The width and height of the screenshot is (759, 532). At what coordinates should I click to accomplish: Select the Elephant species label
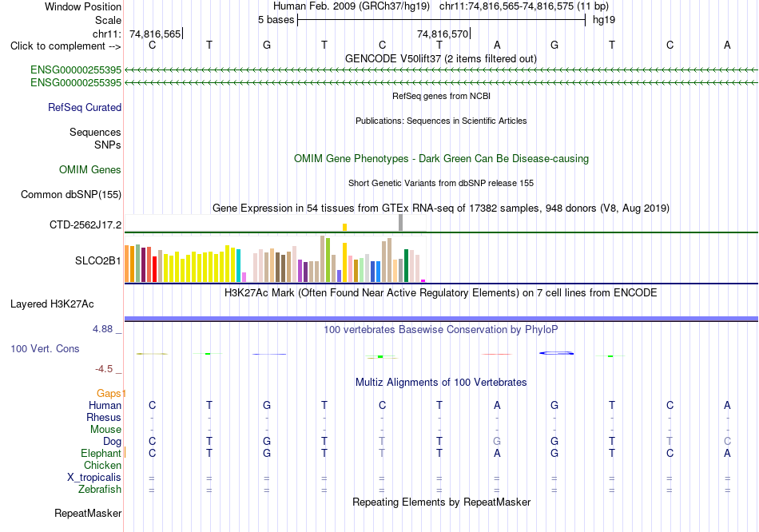(101, 454)
